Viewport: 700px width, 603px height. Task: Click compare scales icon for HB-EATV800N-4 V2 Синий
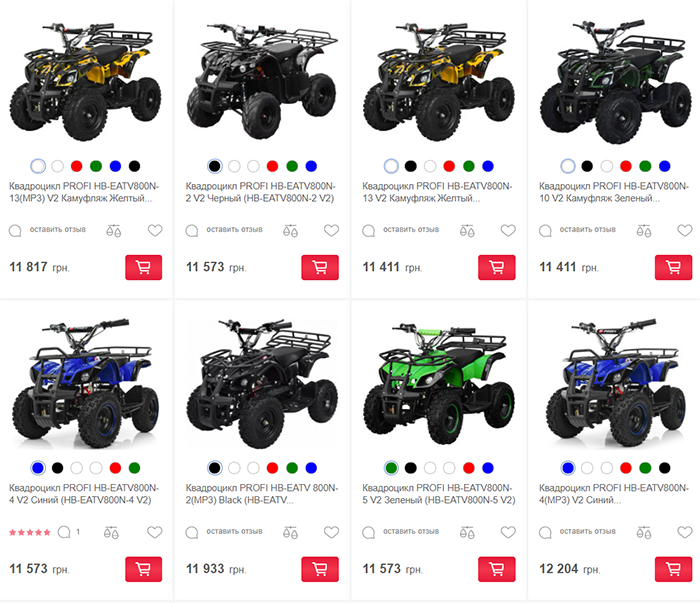pyautogui.click(x=111, y=532)
